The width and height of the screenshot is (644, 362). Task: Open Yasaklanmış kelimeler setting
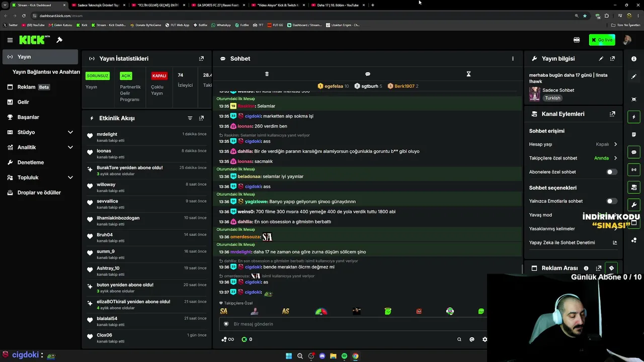(573, 229)
